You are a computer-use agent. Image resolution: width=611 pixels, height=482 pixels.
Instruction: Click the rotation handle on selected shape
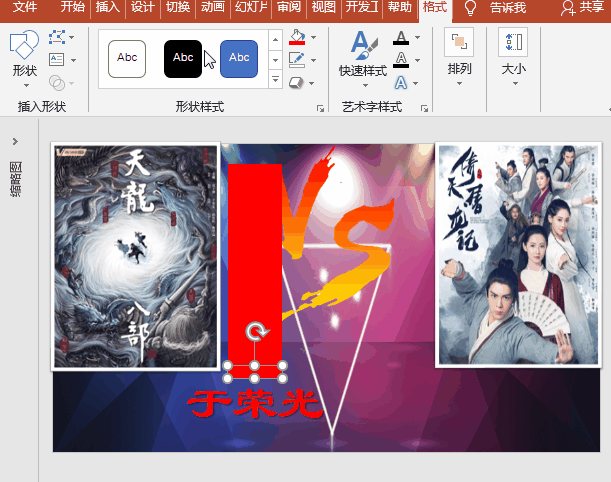point(256,331)
